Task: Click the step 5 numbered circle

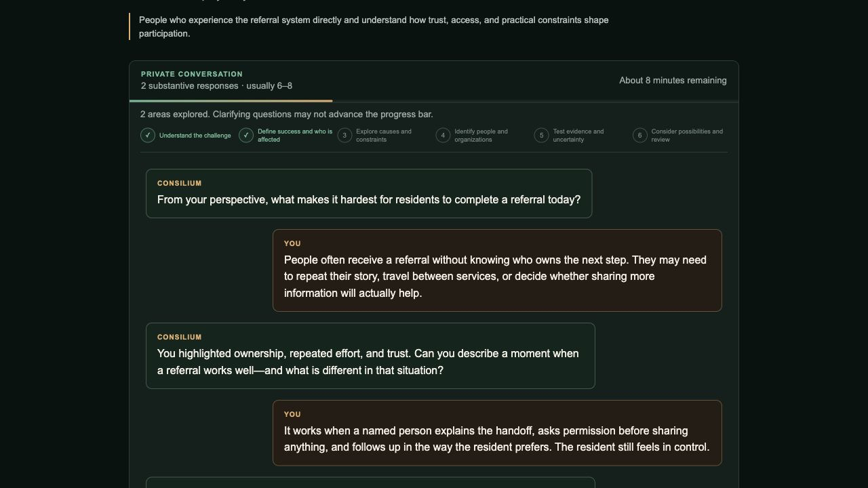Action: point(541,136)
